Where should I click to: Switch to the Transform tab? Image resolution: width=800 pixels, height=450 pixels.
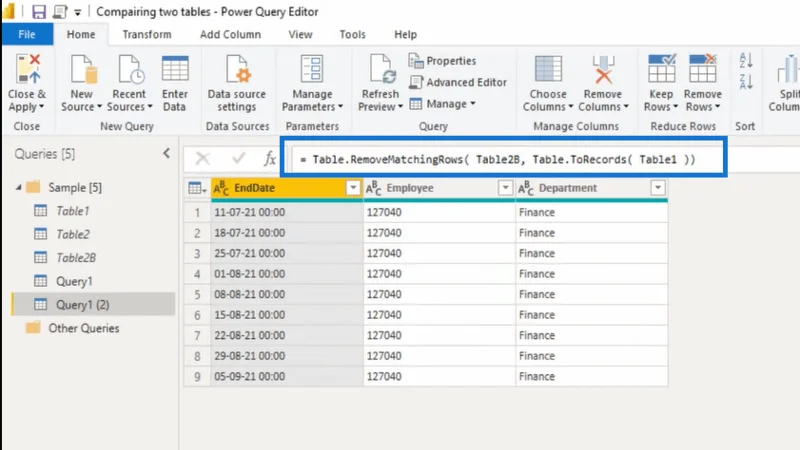pyautogui.click(x=147, y=34)
